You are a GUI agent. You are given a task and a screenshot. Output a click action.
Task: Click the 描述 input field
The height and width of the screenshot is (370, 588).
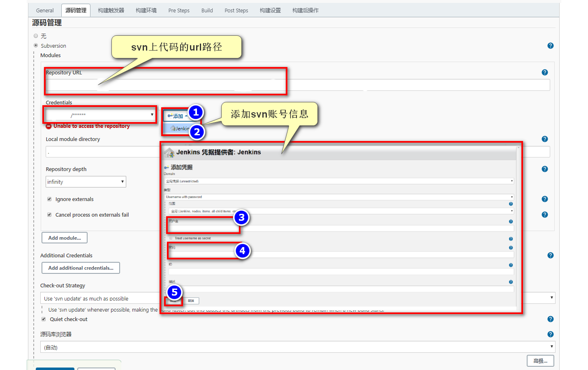point(341,289)
